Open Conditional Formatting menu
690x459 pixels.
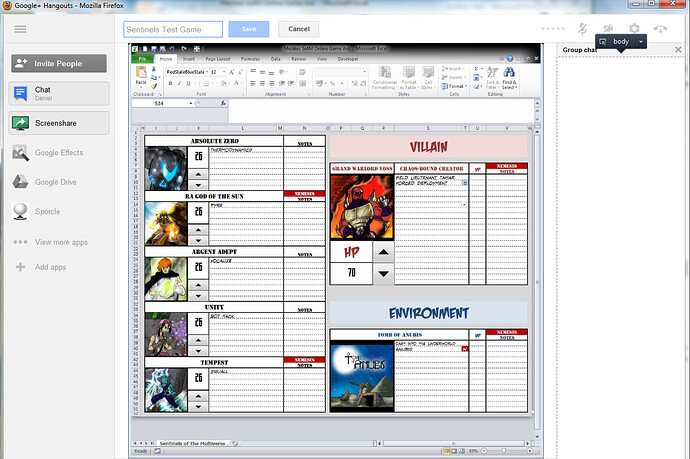385,78
